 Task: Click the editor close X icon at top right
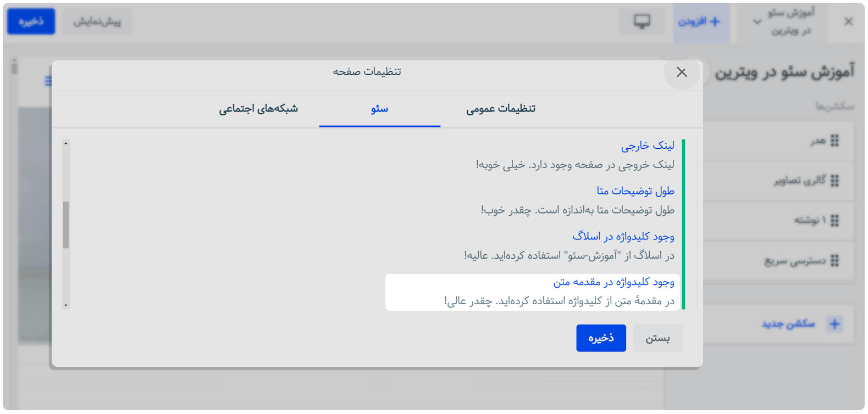848,22
